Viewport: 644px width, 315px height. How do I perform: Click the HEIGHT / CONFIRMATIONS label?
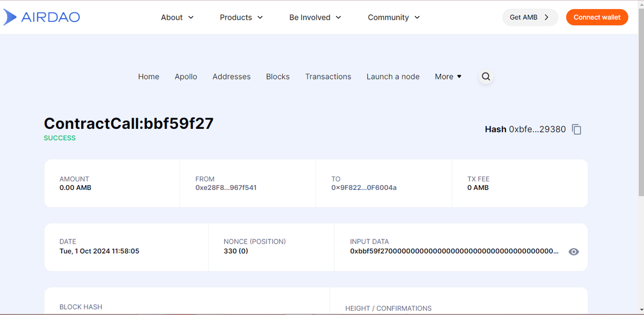389,309
